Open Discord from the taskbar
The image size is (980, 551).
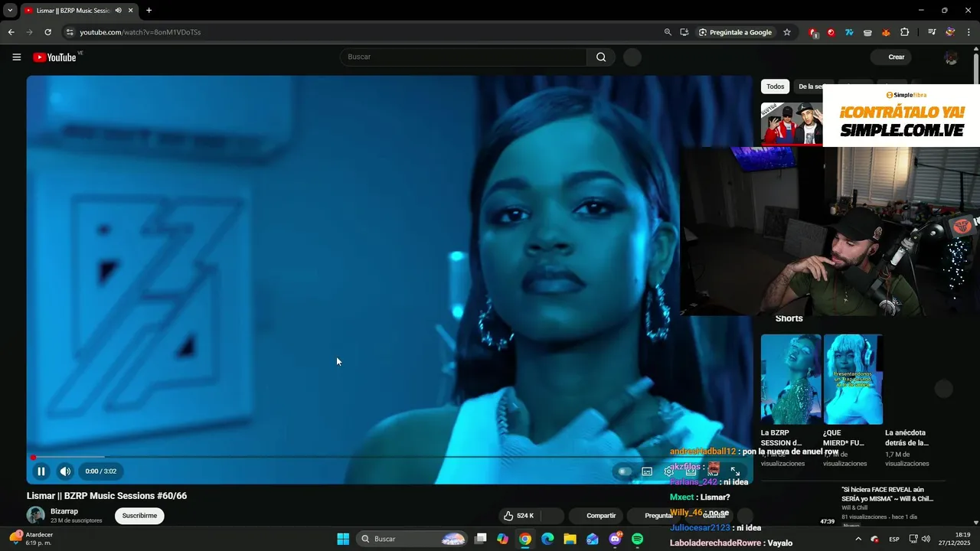click(615, 539)
